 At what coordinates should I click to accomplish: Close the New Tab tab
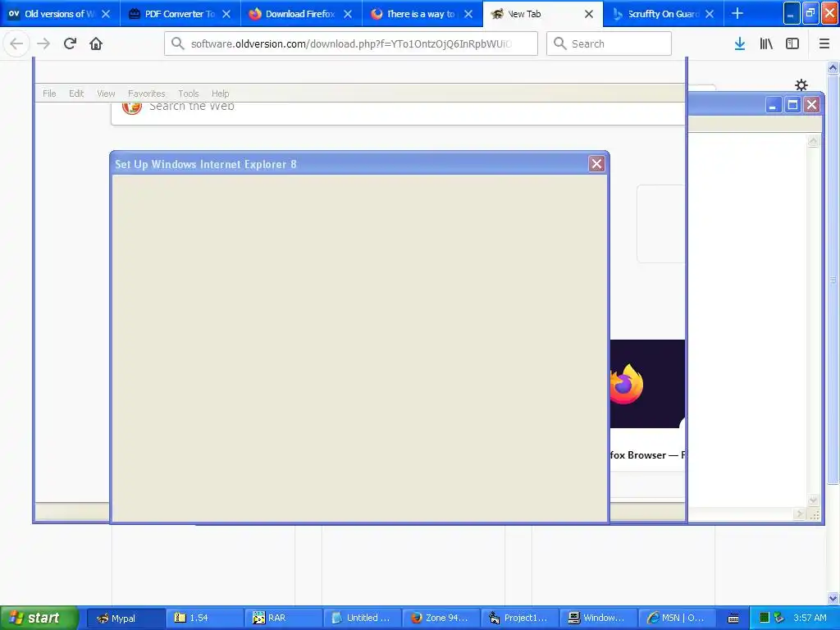point(589,14)
